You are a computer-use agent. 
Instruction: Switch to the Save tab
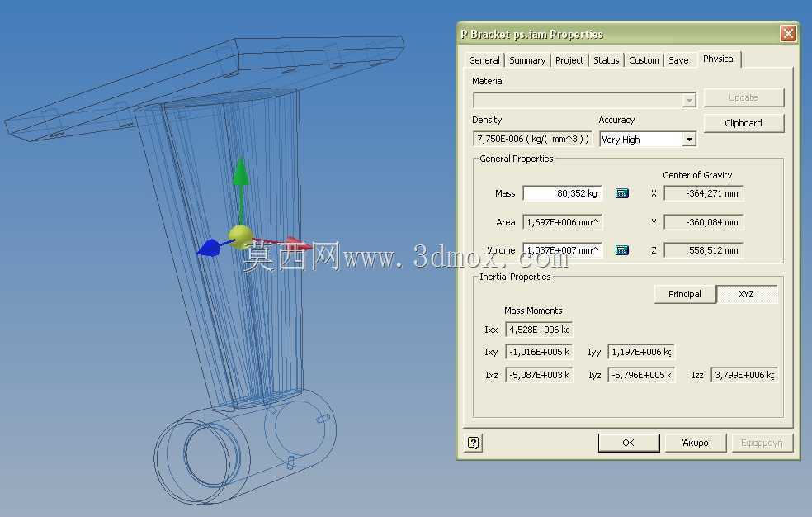(x=678, y=60)
